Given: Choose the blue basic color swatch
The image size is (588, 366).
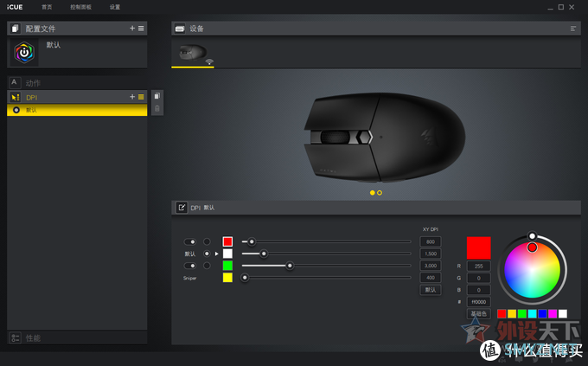Looking at the screenshot, I should point(542,313).
